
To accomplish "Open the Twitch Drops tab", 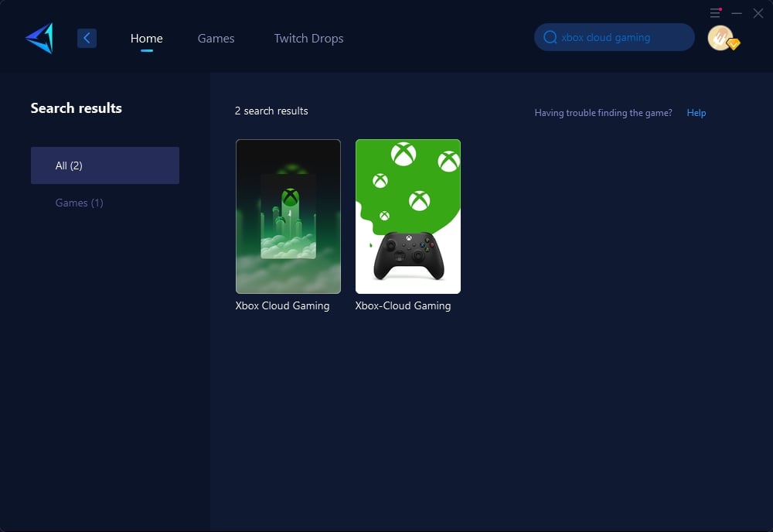I will click(x=308, y=39).
